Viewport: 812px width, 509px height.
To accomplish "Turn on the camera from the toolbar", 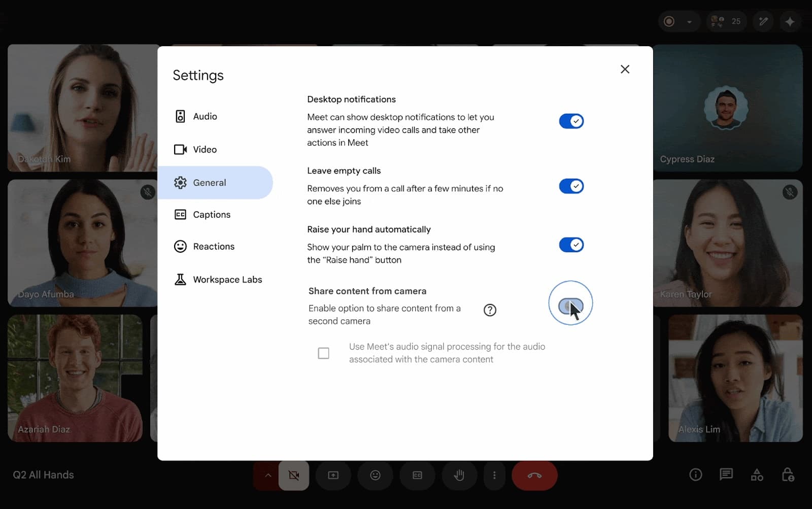I will click(x=293, y=476).
